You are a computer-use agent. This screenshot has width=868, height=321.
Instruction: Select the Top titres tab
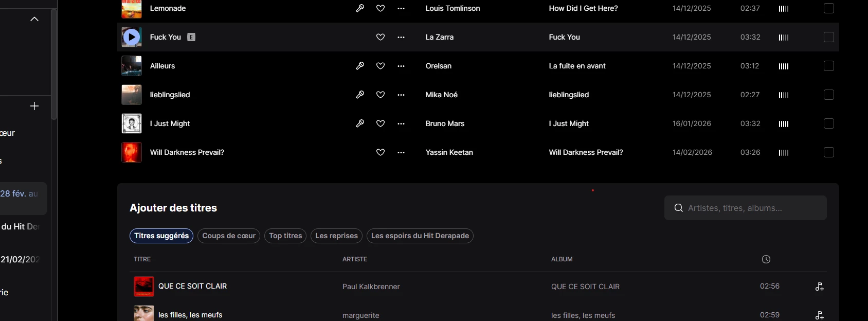[x=285, y=236]
